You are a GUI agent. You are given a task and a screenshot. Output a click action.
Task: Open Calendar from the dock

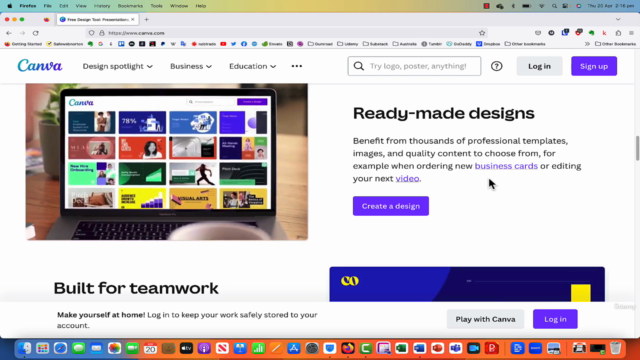point(150,348)
